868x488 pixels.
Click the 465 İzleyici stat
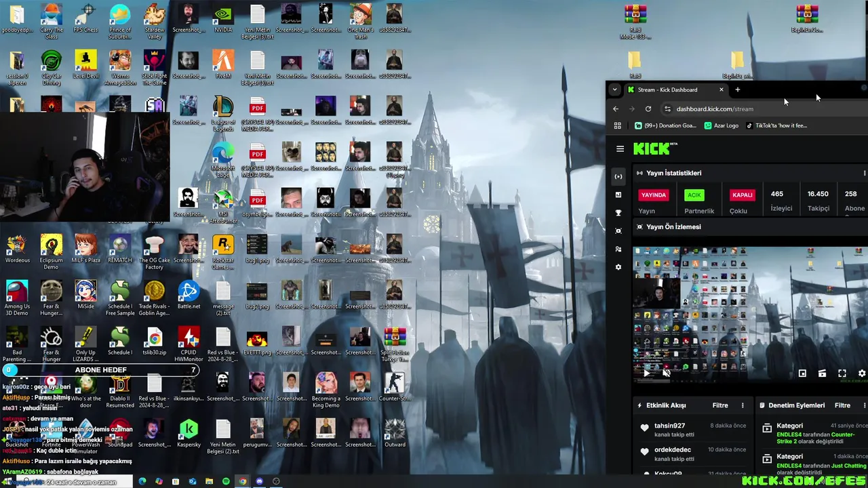(x=780, y=201)
